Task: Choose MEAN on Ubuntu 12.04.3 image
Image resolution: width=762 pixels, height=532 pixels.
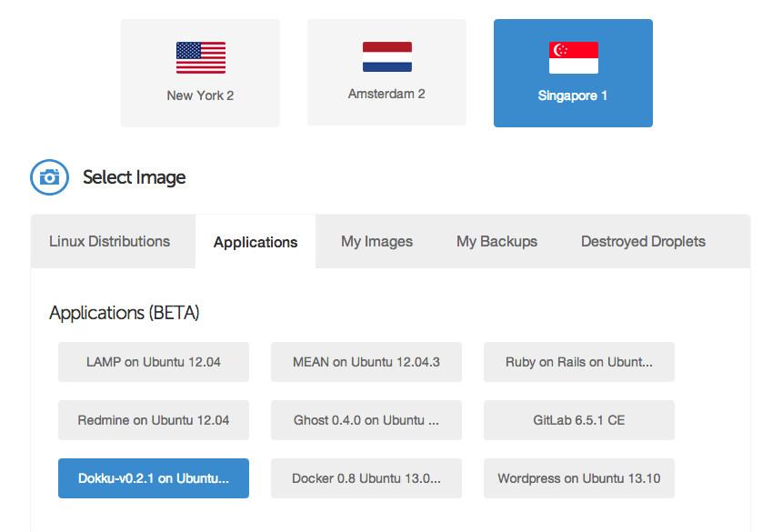Action: pyautogui.click(x=366, y=362)
